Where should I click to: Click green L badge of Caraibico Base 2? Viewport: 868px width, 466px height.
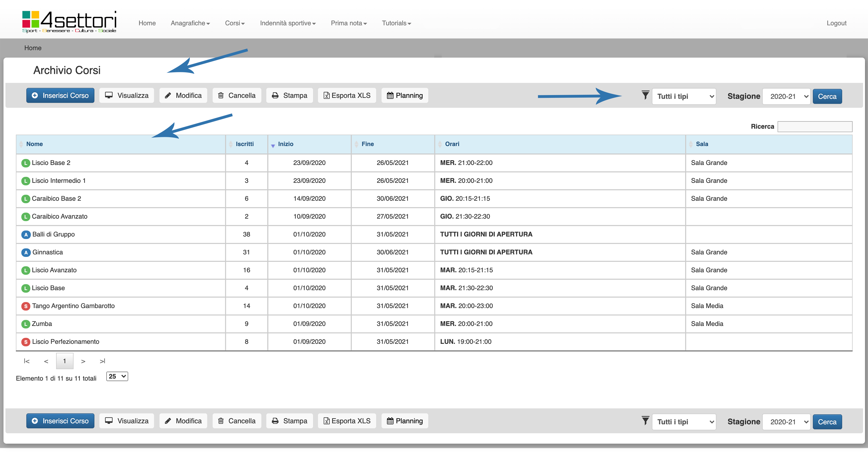pyautogui.click(x=26, y=199)
